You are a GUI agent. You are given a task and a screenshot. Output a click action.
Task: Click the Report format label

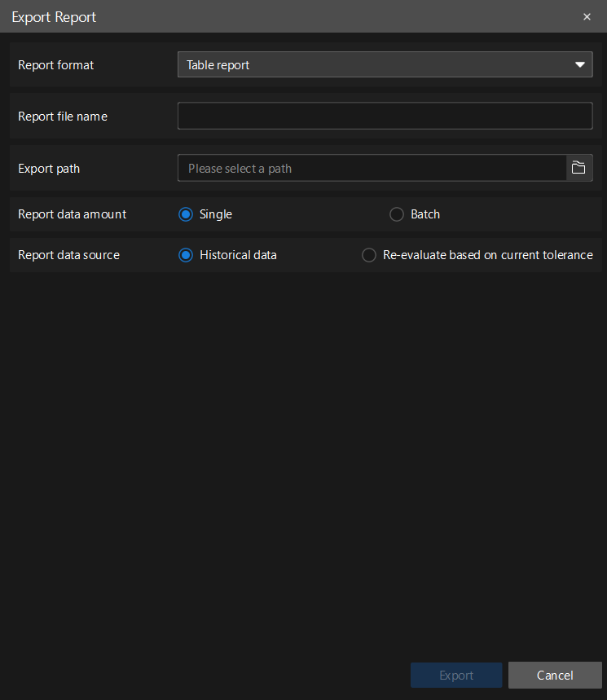(55, 64)
